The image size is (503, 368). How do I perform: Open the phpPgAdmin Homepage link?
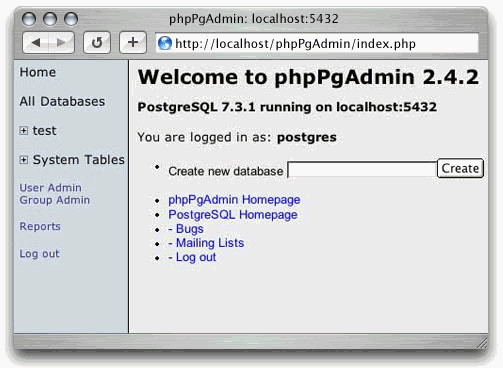point(234,200)
